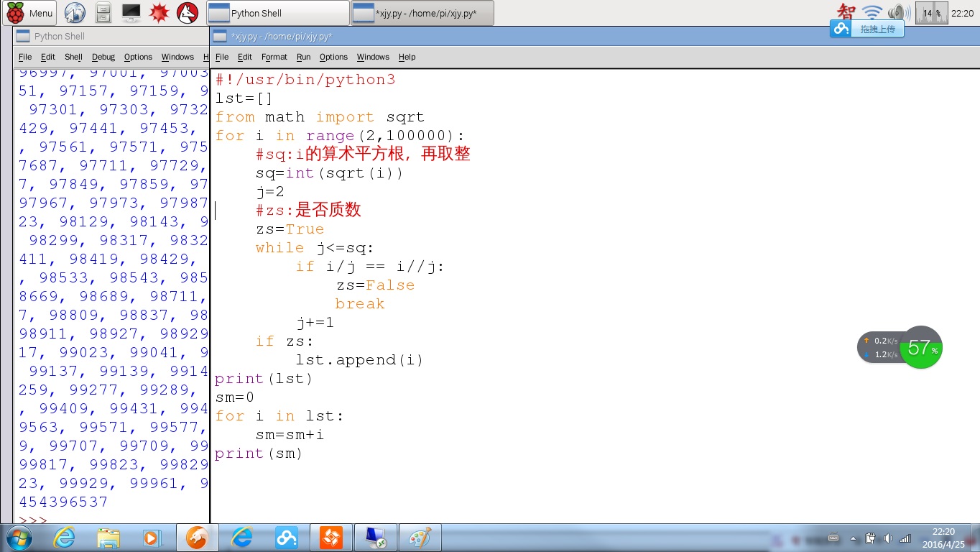The image size is (980, 552).
Task: Click the 'break' statement line
Action: click(360, 303)
